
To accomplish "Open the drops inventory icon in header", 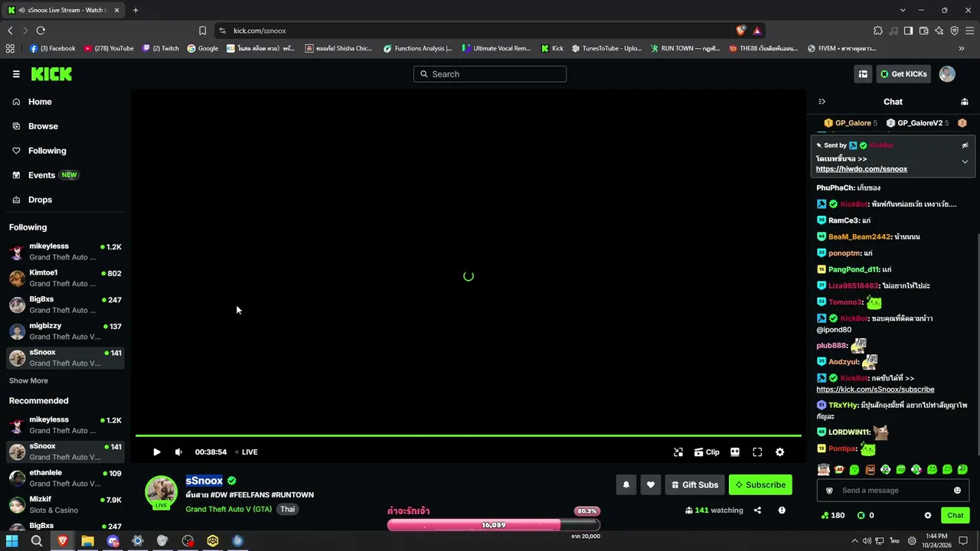I will [863, 74].
